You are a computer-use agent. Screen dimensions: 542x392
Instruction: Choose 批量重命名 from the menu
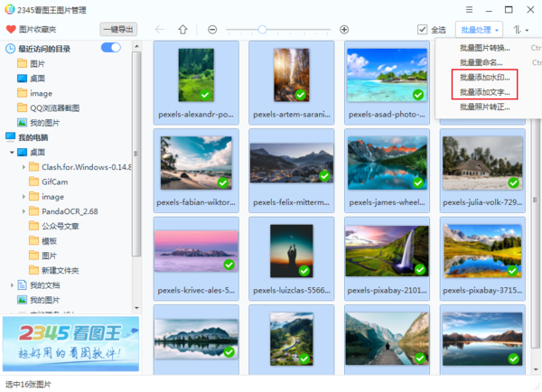[x=481, y=62]
